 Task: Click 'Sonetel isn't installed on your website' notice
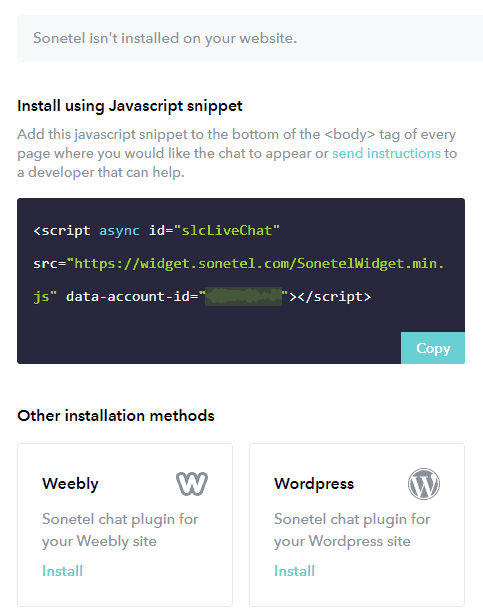(x=250, y=38)
